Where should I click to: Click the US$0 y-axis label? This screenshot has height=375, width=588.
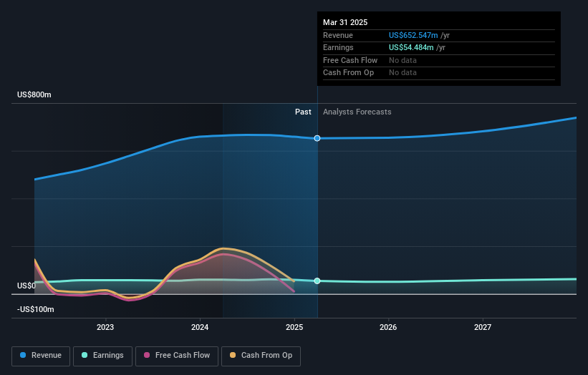coord(26,286)
